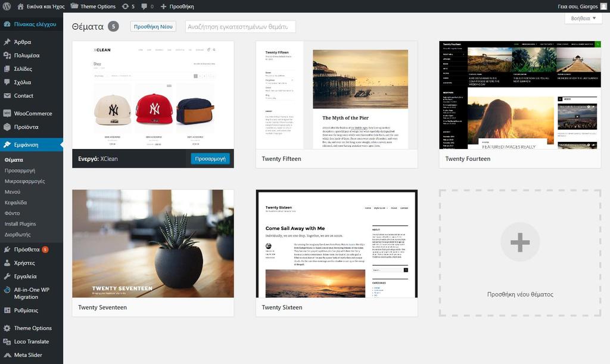Go to the Μικροεφαρμογές submenu
This screenshot has width=610, height=364.
[24, 181]
